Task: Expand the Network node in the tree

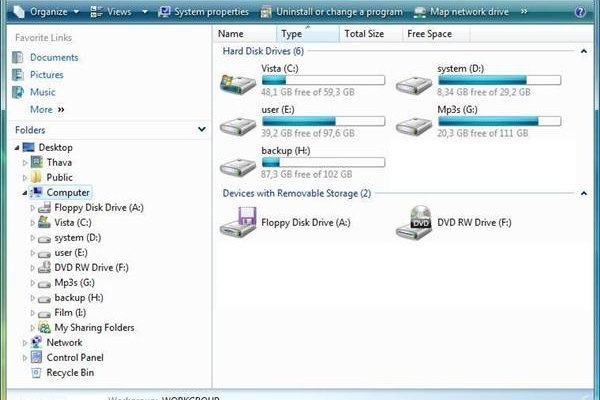Action: [25, 343]
